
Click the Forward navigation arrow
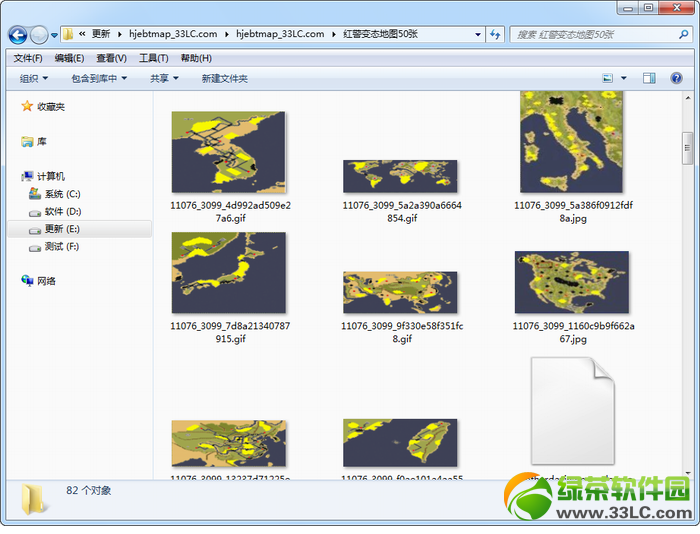[39, 35]
